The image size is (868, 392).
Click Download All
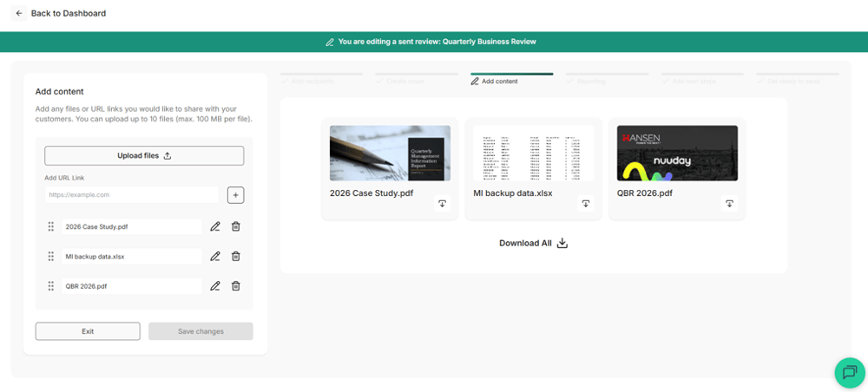534,244
